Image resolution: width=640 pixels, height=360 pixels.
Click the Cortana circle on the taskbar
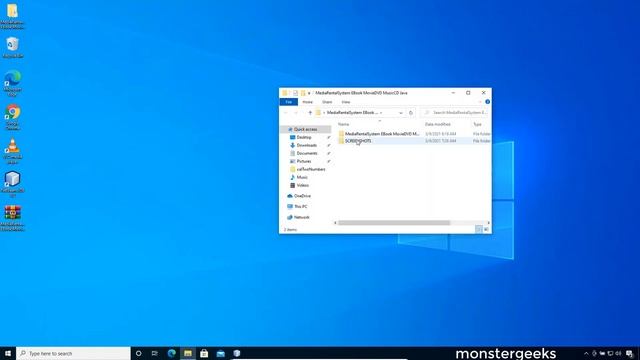[138, 353]
